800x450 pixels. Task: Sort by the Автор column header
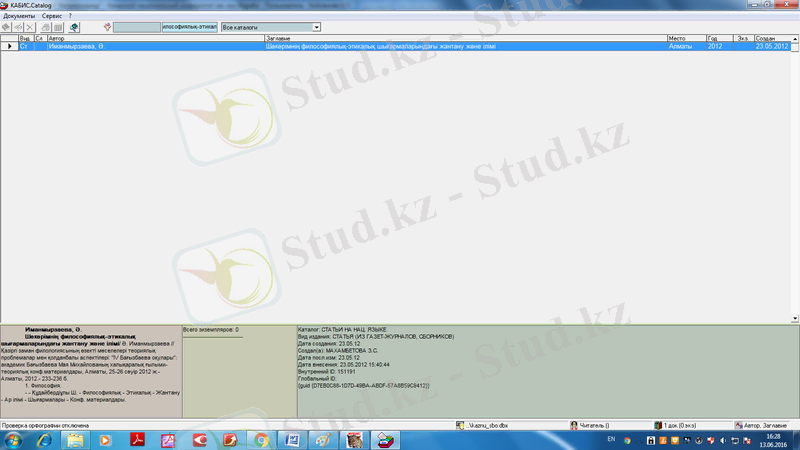click(x=156, y=38)
